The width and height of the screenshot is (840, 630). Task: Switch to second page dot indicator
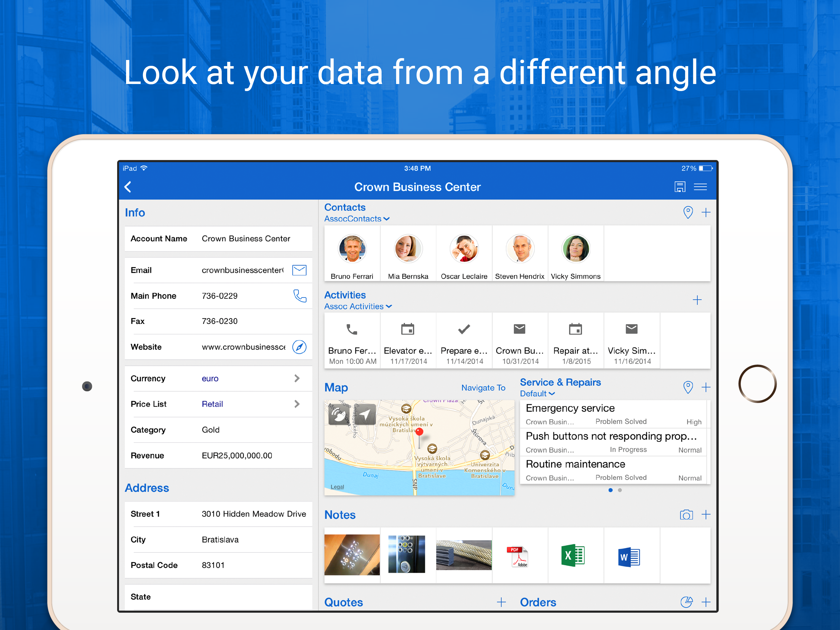click(620, 490)
